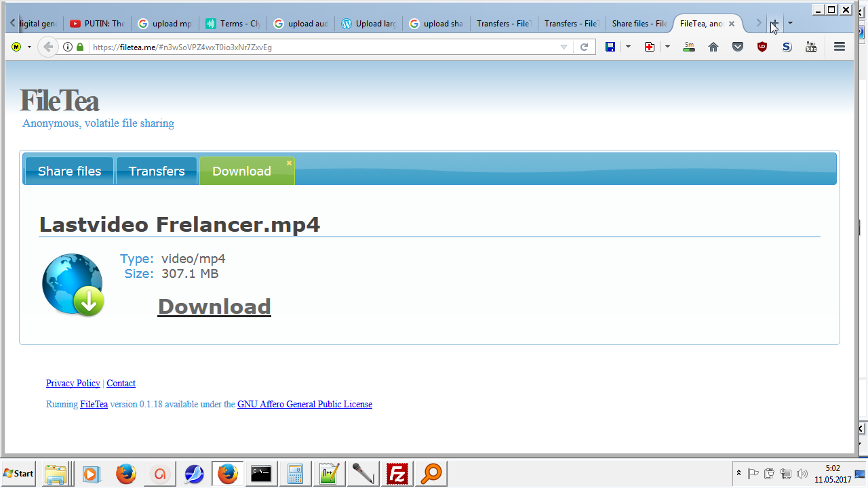868x488 pixels.
Task: Focus the address bar URL field
Action: click(325, 47)
